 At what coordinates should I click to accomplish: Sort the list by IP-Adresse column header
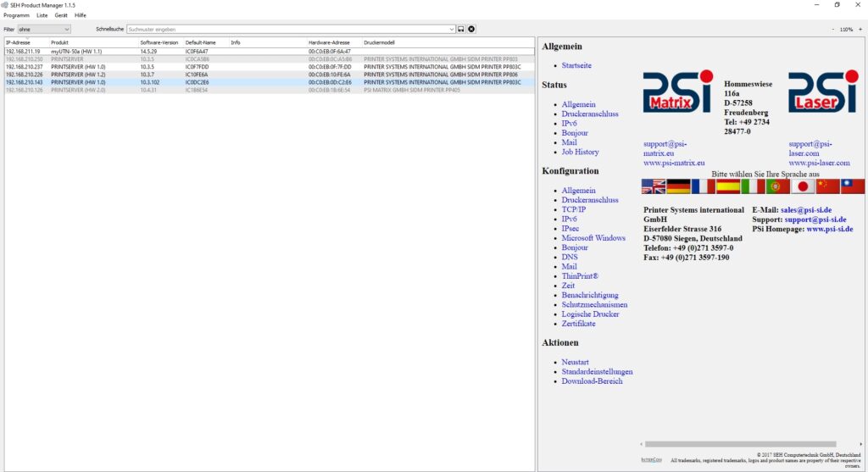18,42
